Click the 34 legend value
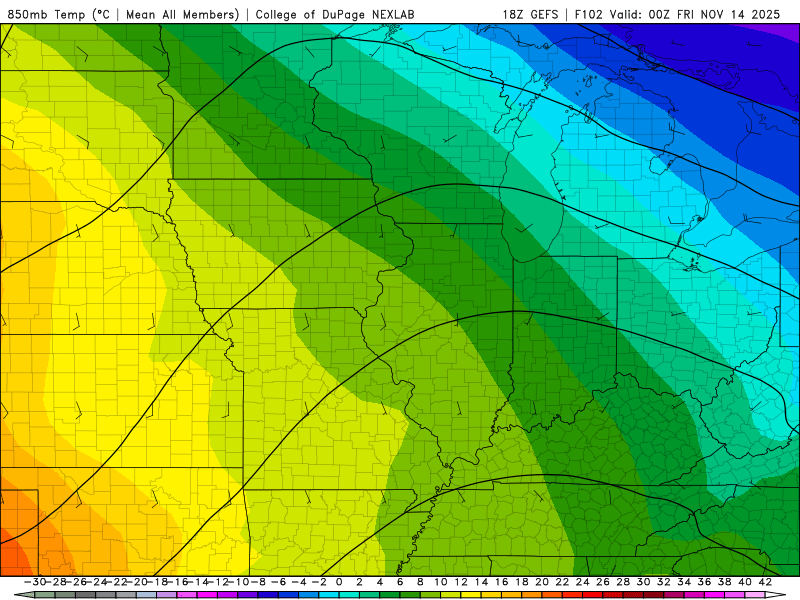The width and height of the screenshot is (800, 600). [684, 582]
